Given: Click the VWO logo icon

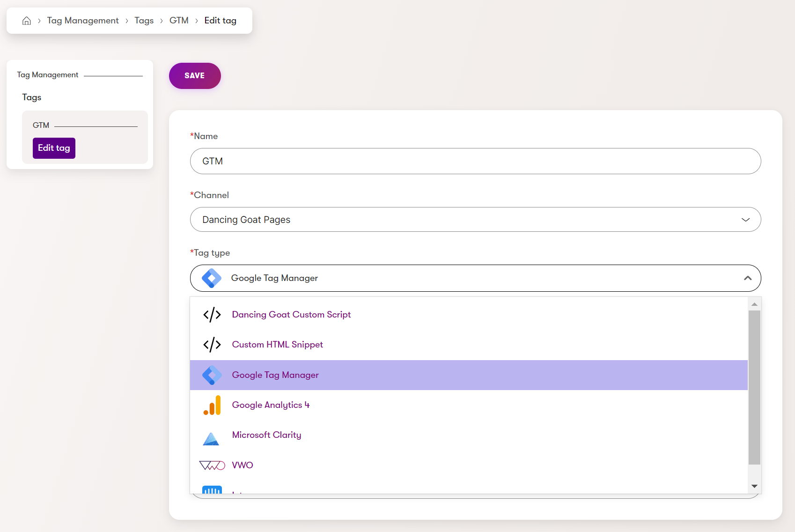Looking at the screenshot, I should (x=212, y=465).
